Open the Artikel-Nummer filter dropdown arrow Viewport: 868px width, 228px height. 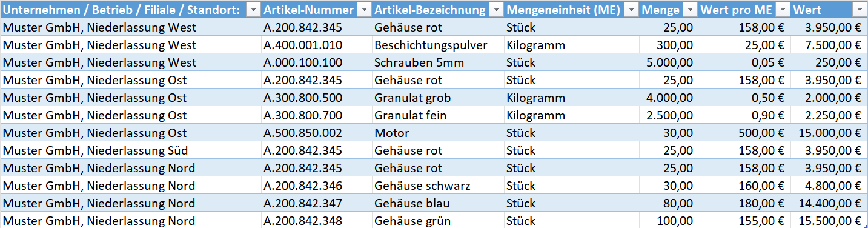(x=364, y=10)
